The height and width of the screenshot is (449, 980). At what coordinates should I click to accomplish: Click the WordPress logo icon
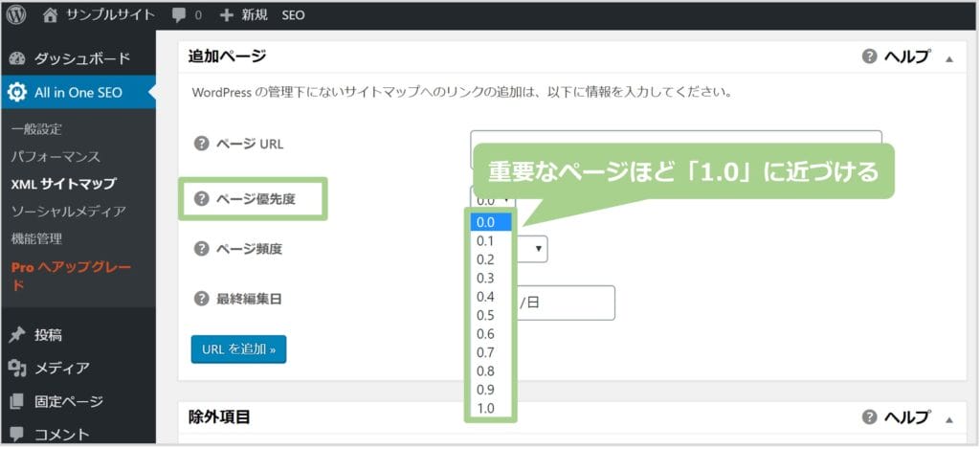pos(15,15)
